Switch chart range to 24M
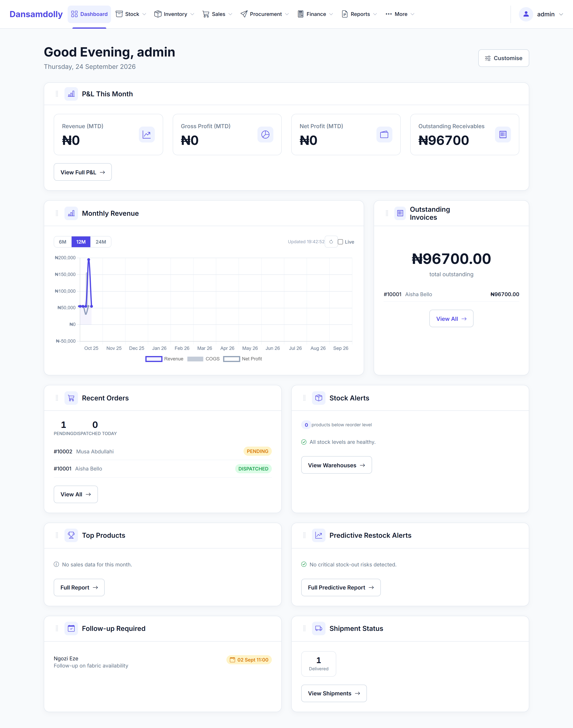Screen dimensions: 573x728 click(101, 242)
